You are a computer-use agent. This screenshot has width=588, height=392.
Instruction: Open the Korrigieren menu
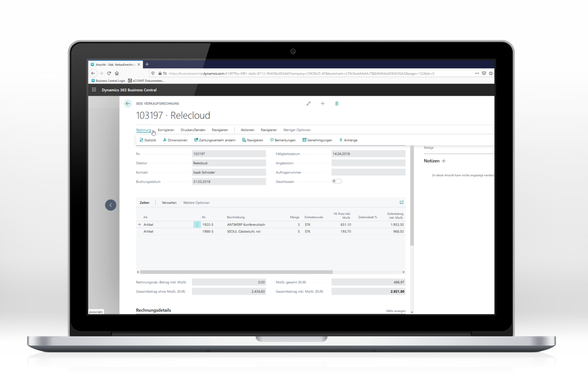[166, 130]
